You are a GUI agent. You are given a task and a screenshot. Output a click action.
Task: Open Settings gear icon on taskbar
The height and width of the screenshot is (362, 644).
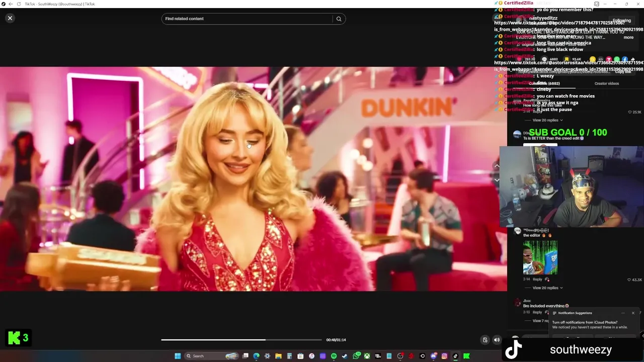(267, 356)
